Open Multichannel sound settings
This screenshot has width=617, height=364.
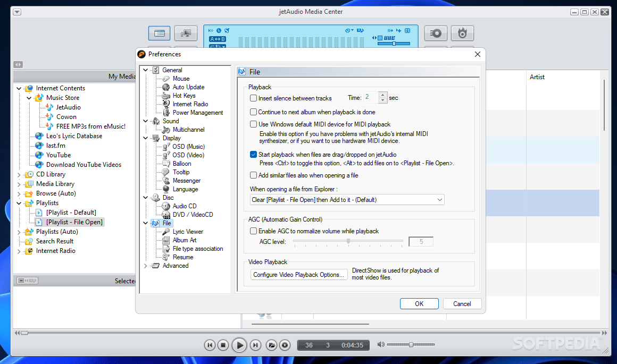tap(188, 130)
